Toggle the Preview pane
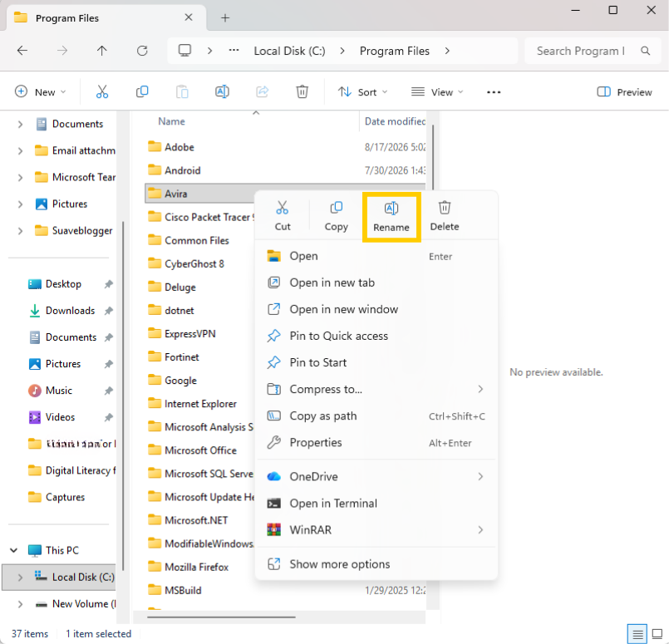 point(624,92)
